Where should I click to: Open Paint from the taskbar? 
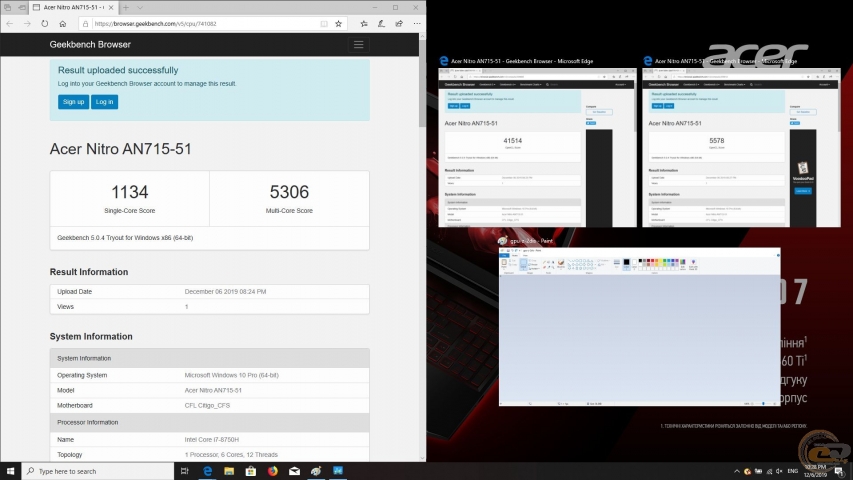[x=316, y=471]
